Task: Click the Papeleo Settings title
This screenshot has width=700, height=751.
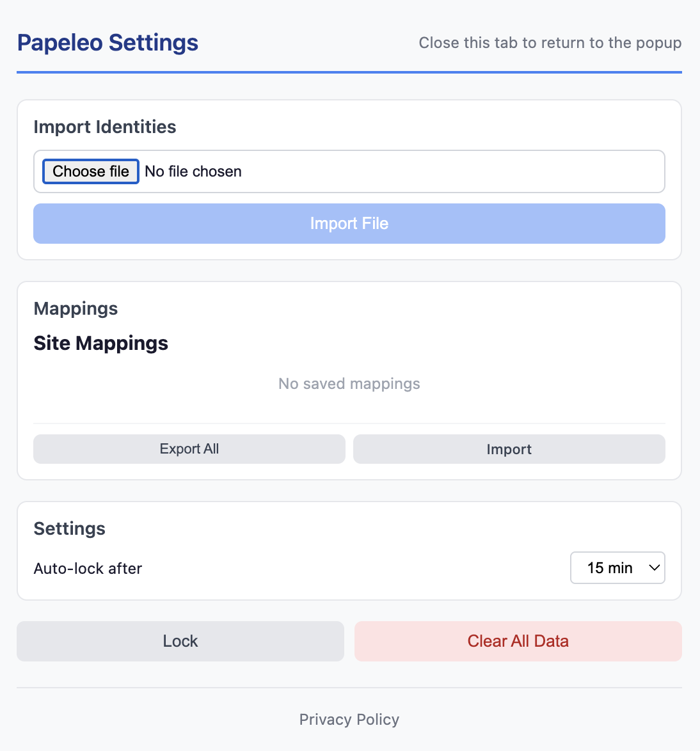Action: coord(107,43)
